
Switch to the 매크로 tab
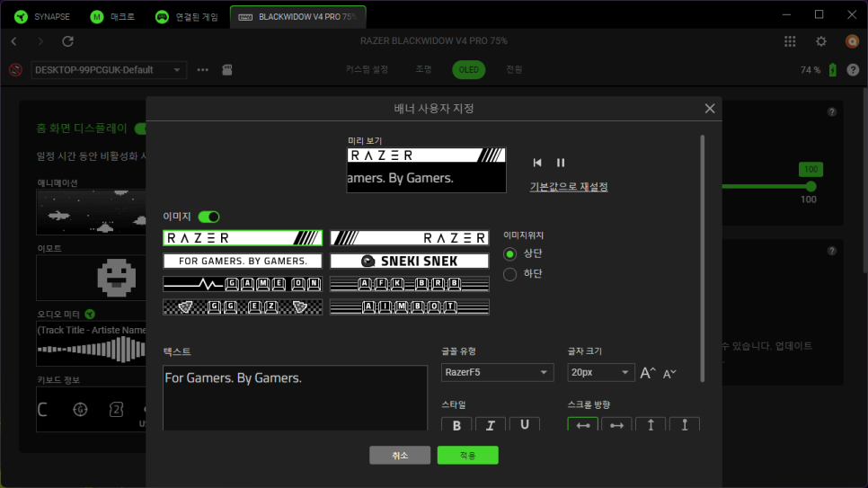click(112, 16)
